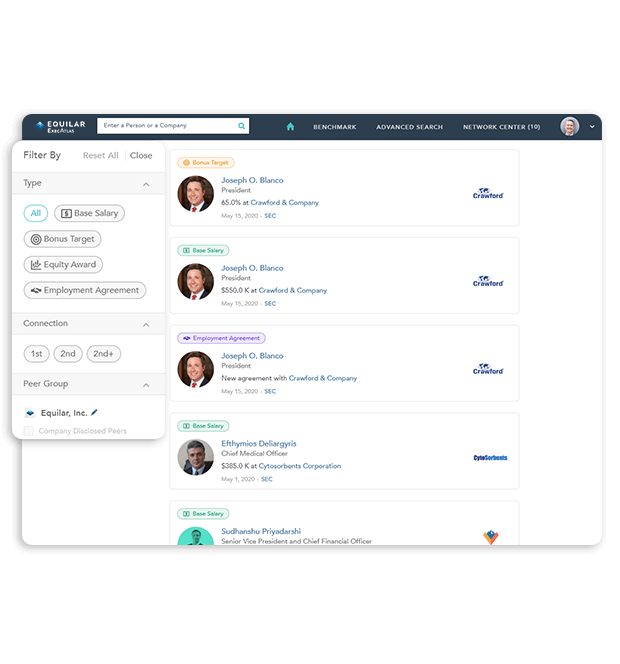Reset all filters
The image size is (620, 664).
pos(101,155)
